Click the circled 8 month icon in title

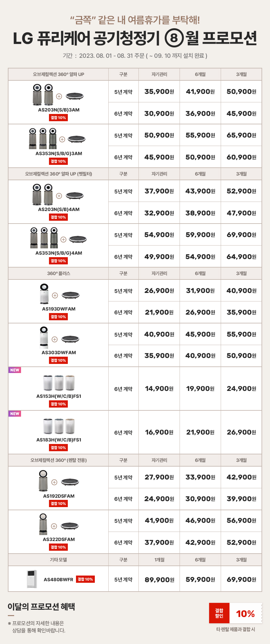(x=174, y=38)
